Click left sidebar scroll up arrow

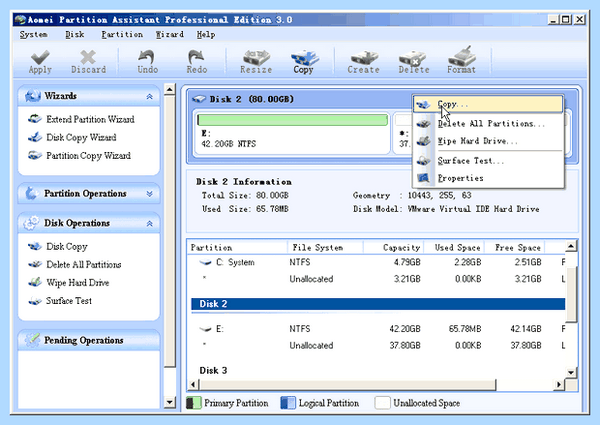[x=170, y=90]
